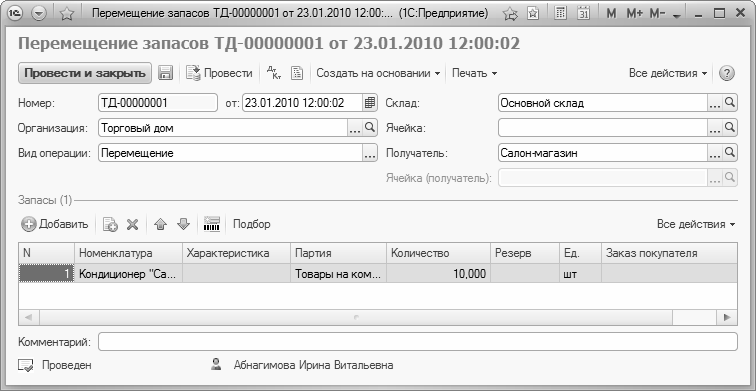Edit Получатель field Салон-магазин
The image size is (756, 391).
click(x=603, y=153)
